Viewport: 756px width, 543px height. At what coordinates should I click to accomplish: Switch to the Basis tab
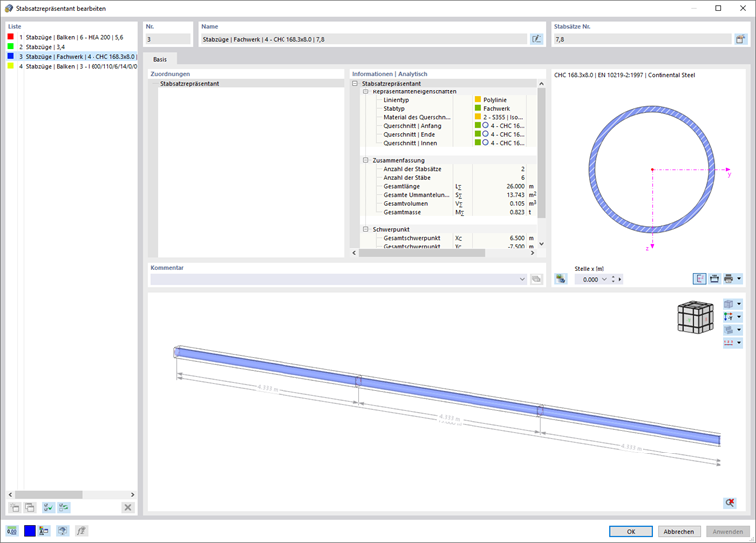point(160,59)
